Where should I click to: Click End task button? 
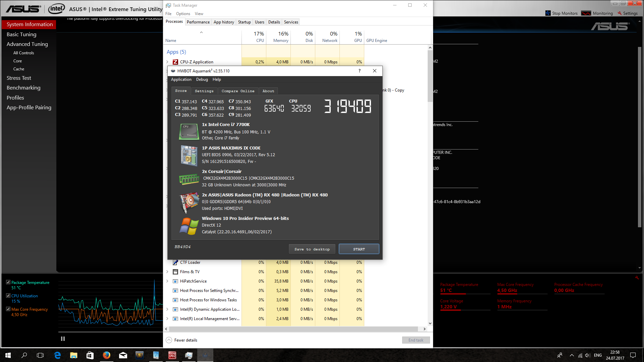tap(416, 340)
